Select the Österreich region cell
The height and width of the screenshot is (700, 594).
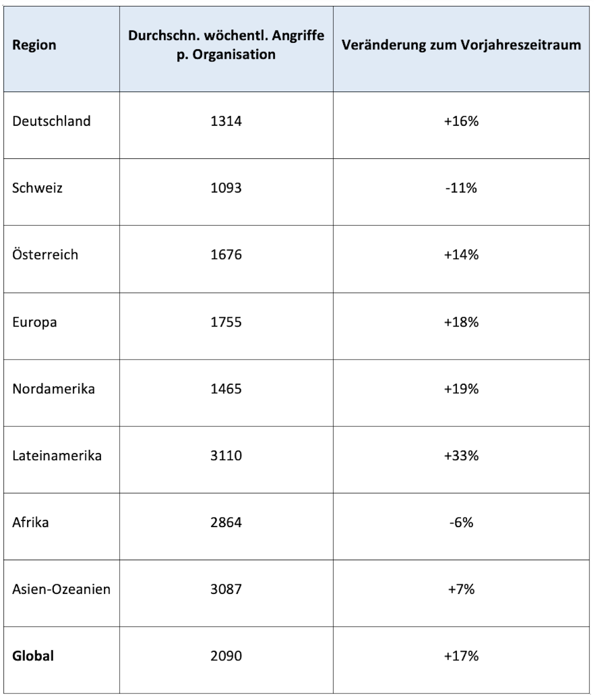point(45,255)
